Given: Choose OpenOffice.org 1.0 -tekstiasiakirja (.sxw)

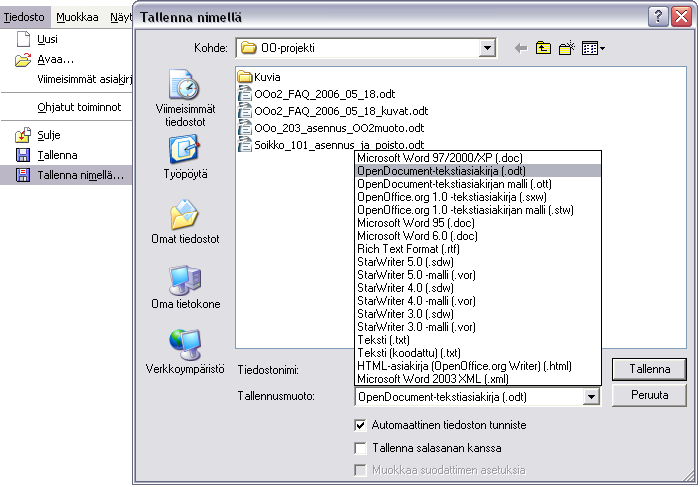Looking at the screenshot, I should (x=478, y=197).
